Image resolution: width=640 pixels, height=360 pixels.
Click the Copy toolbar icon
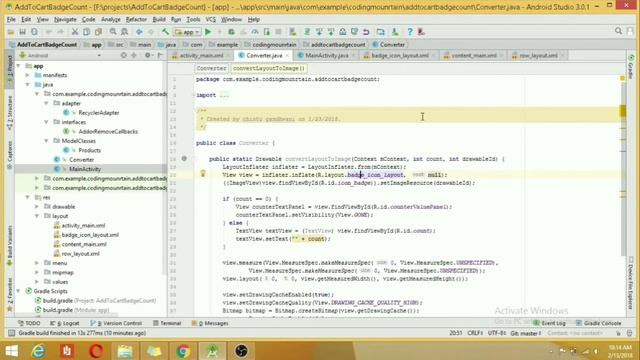[87, 32]
